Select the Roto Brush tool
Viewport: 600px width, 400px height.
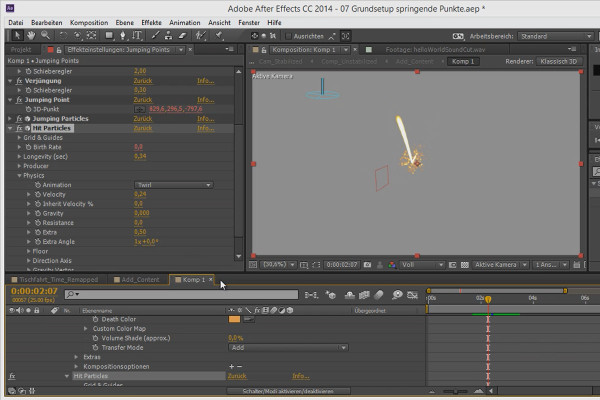point(200,36)
